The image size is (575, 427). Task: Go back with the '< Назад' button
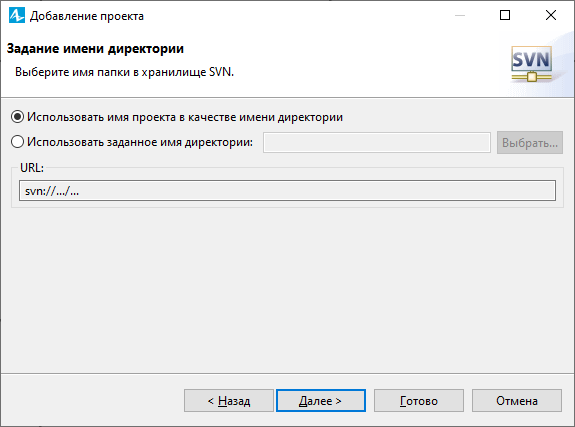[x=229, y=401]
